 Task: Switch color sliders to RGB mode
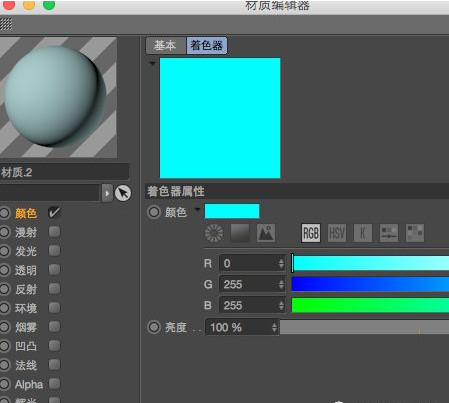coord(311,233)
